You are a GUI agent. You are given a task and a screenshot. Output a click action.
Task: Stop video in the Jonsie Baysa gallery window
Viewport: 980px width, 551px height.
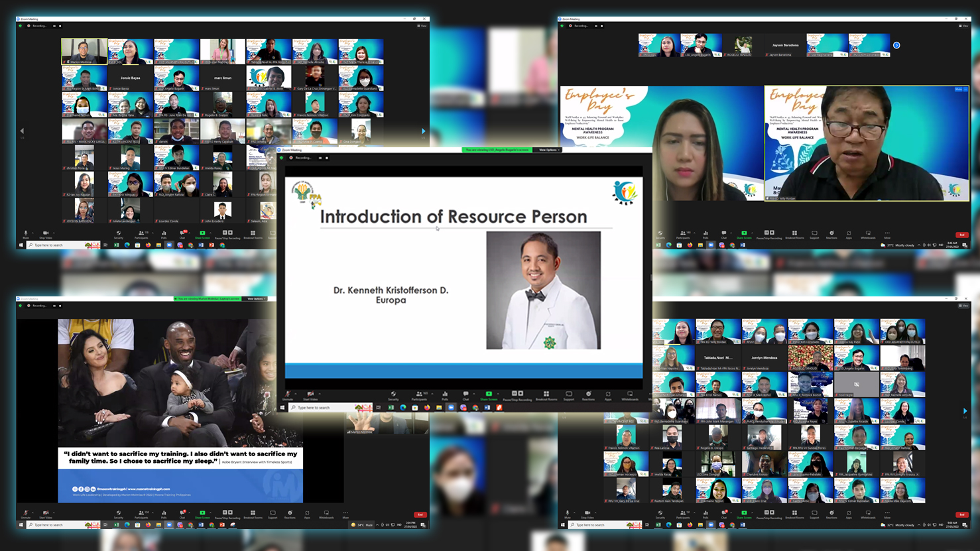tap(45, 234)
